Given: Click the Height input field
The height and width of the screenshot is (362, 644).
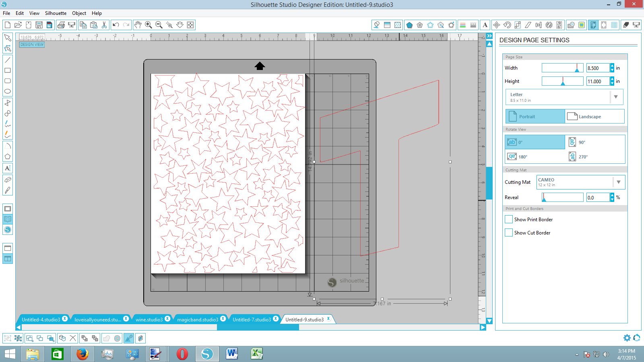Looking at the screenshot, I should [x=598, y=81].
